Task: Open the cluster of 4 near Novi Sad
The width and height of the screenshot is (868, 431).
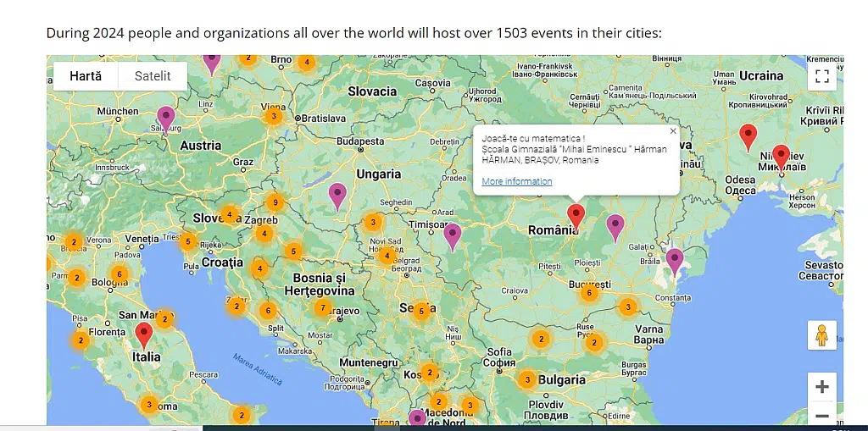Action: tap(387, 256)
